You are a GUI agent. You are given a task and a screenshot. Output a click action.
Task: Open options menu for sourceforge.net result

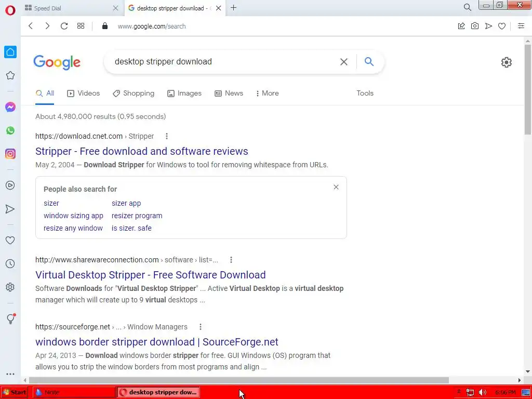click(x=201, y=327)
